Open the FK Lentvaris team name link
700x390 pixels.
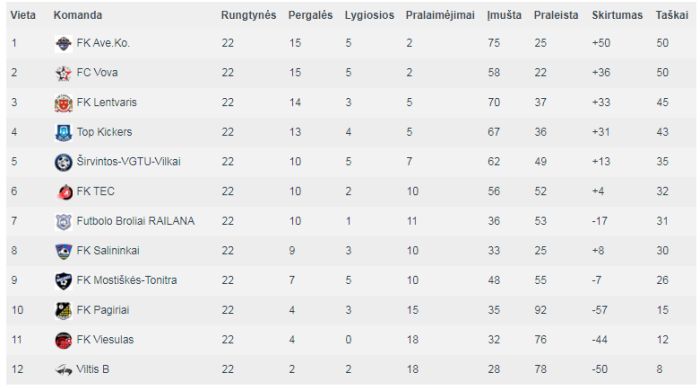107,102
